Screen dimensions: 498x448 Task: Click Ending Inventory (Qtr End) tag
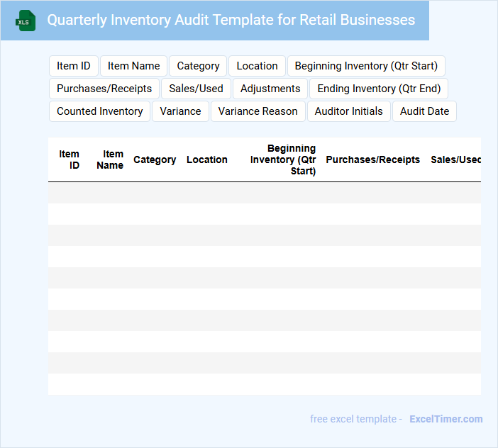point(379,89)
